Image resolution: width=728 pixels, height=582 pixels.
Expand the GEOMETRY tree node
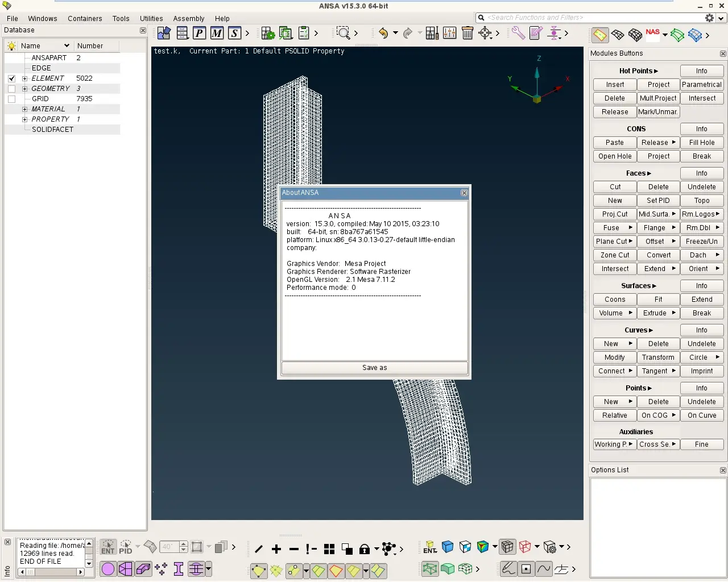pyautogui.click(x=24, y=89)
